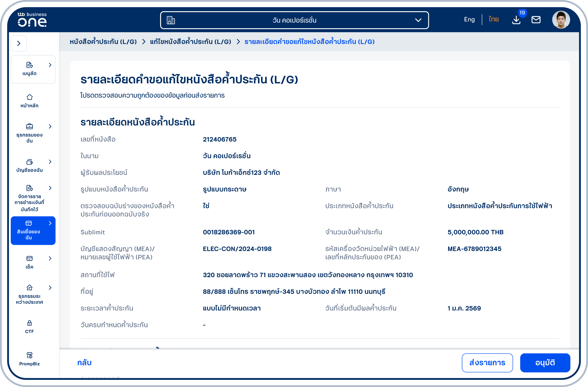Click format value รูปแบบกระดาษ
Viewport: 588px width, 387px height.
pos(225,189)
